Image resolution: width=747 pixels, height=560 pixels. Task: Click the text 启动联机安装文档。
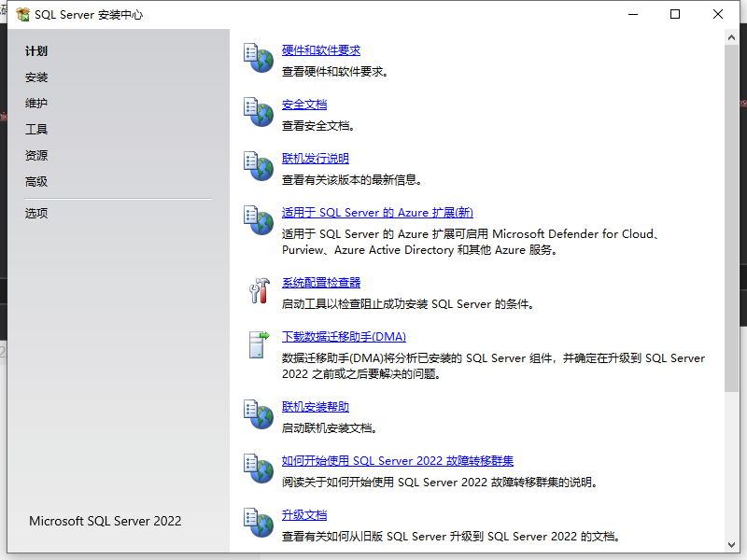(x=331, y=428)
